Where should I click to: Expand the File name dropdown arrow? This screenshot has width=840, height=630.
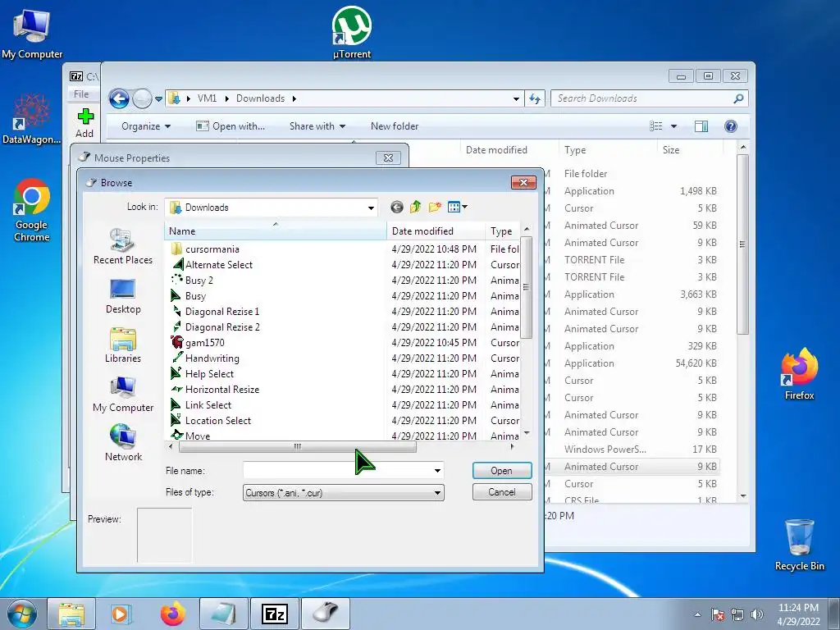point(437,471)
